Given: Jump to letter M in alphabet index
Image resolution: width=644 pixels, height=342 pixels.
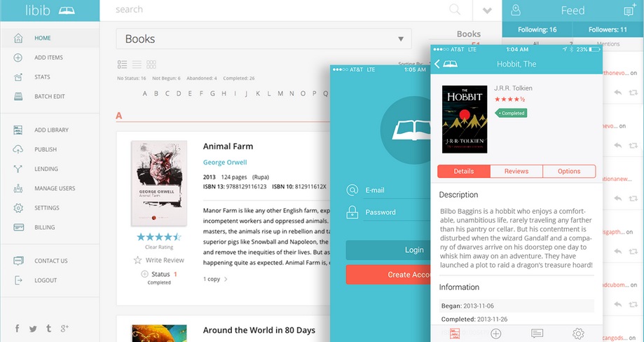Looking at the screenshot, I should tap(280, 93).
